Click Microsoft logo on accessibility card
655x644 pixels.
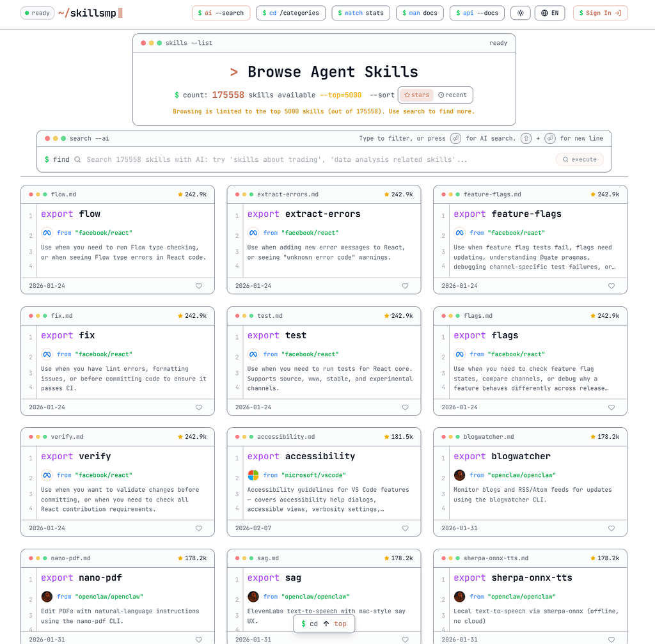[253, 475]
